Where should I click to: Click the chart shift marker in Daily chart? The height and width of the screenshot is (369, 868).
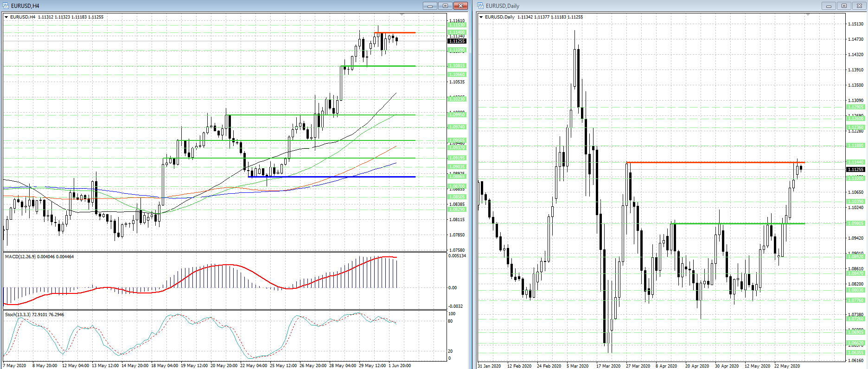coord(808,15)
